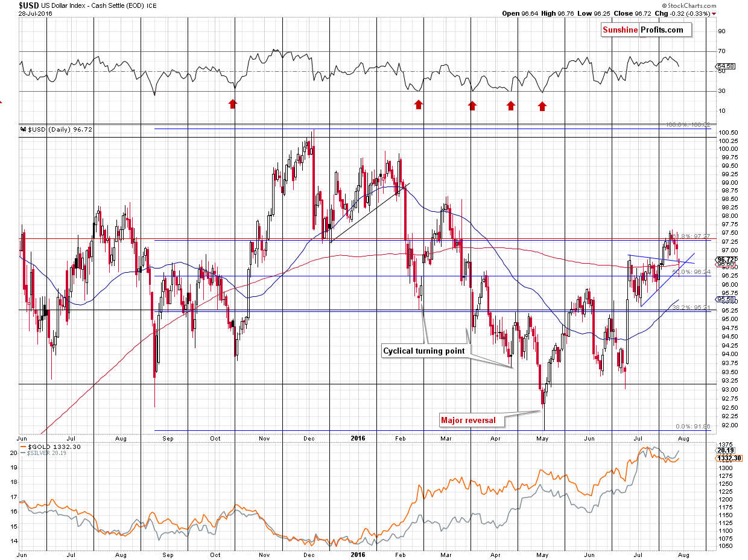Click the 96.72 price tag on right axis
The width and height of the screenshot is (748, 560).
click(724, 259)
